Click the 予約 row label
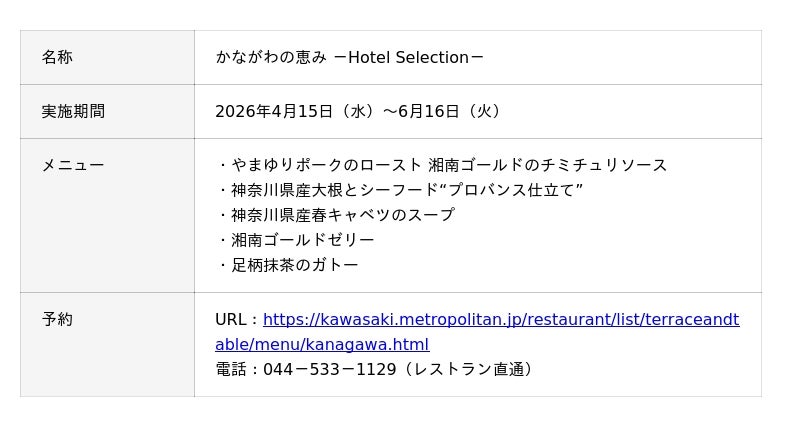The image size is (800, 427). point(57,319)
